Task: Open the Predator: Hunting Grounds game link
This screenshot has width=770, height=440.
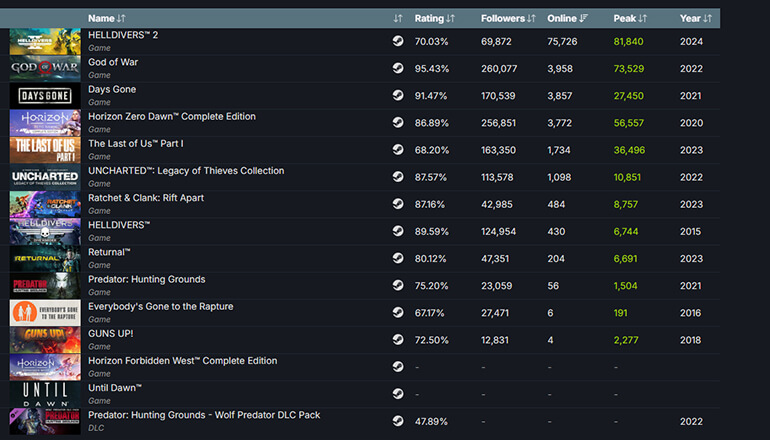Action: coord(146,279)
